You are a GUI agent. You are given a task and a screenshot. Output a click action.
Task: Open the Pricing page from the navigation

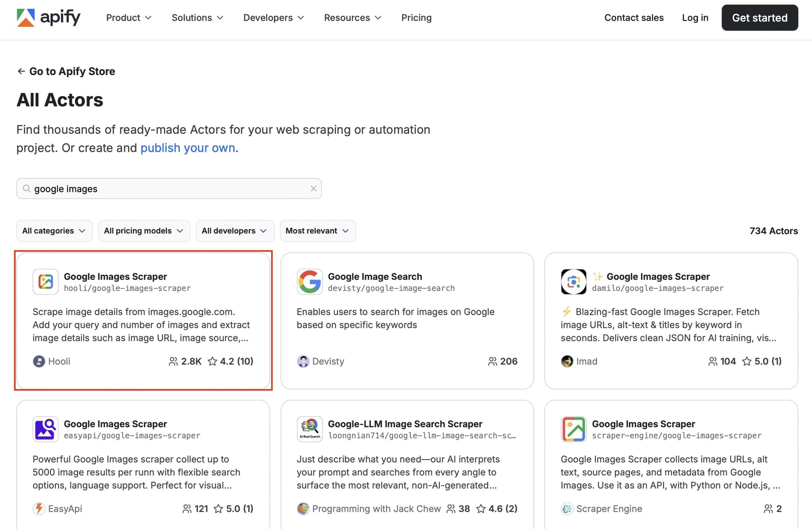(x=416, y=17)
